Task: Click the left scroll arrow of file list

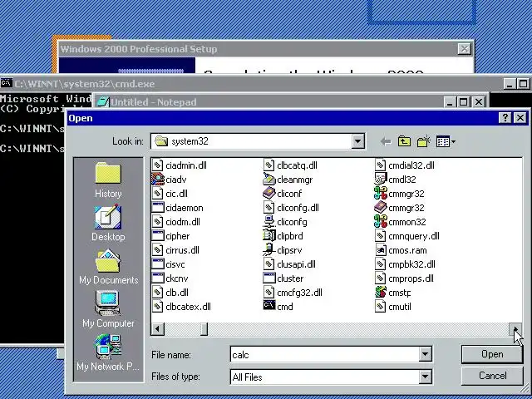Action: pyautogui.click(x=157, y=329)
